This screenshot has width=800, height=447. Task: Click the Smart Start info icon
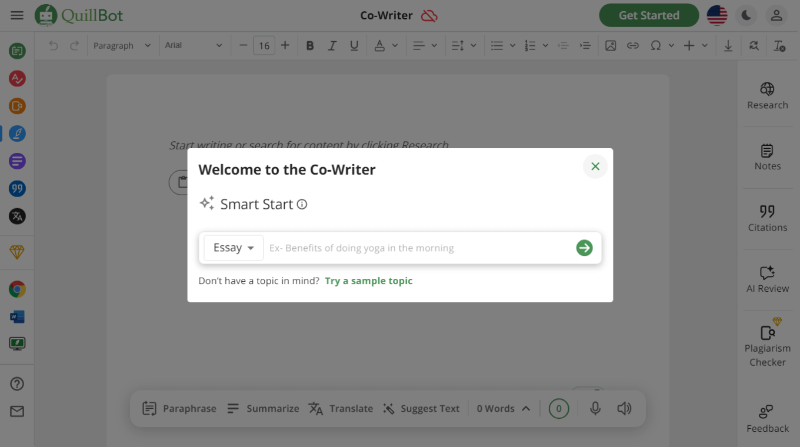[302, 204]
